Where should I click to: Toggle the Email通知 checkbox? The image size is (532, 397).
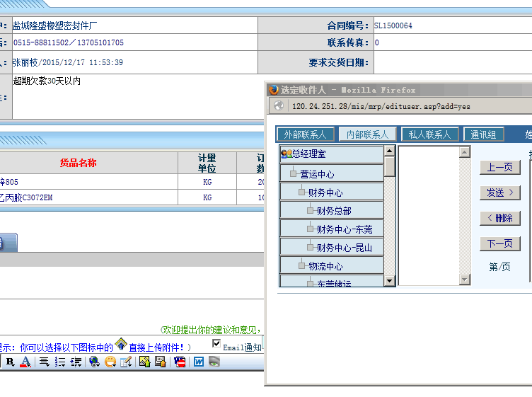coord(217,343)
